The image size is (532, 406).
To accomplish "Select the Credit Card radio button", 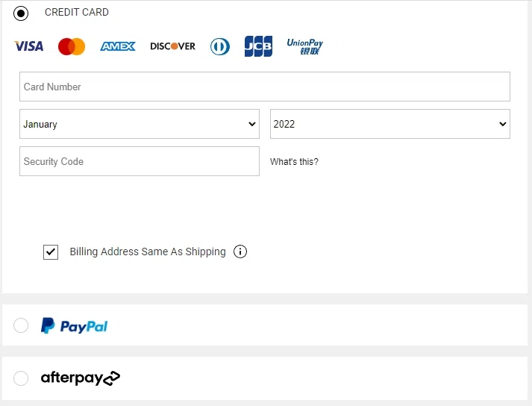I will pos(21,13).
